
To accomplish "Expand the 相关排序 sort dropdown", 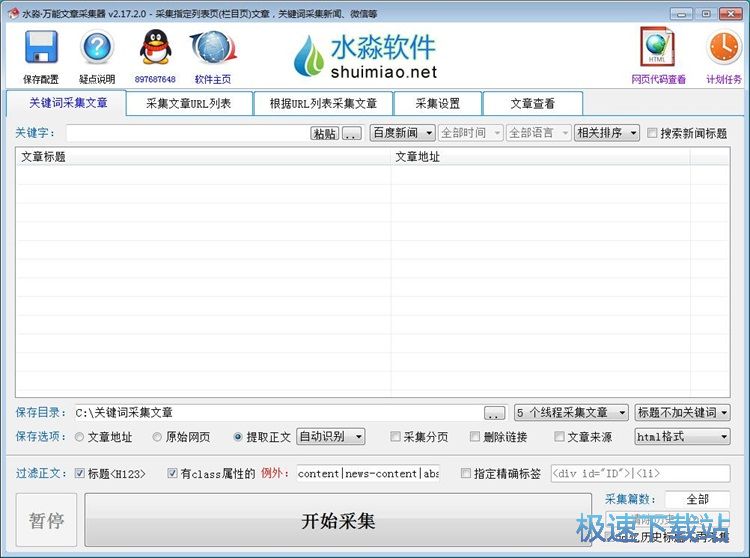I will click(607, 132).
